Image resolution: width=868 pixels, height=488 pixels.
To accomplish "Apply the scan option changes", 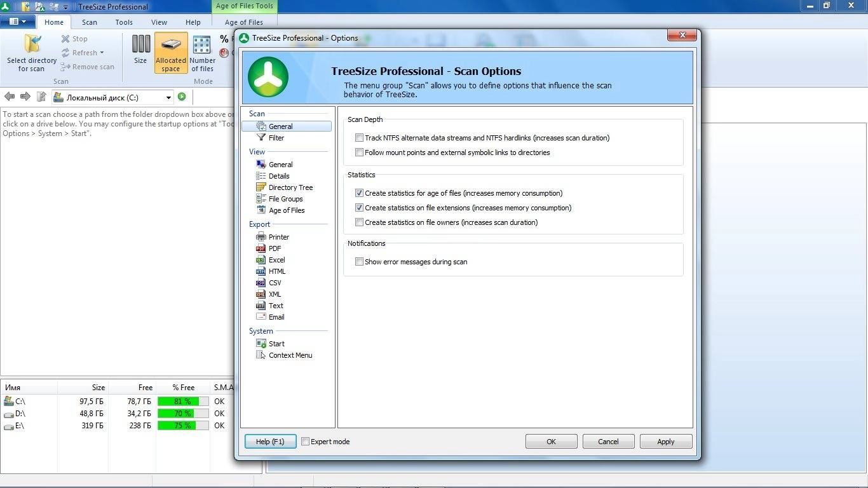I will click(666, 442).
